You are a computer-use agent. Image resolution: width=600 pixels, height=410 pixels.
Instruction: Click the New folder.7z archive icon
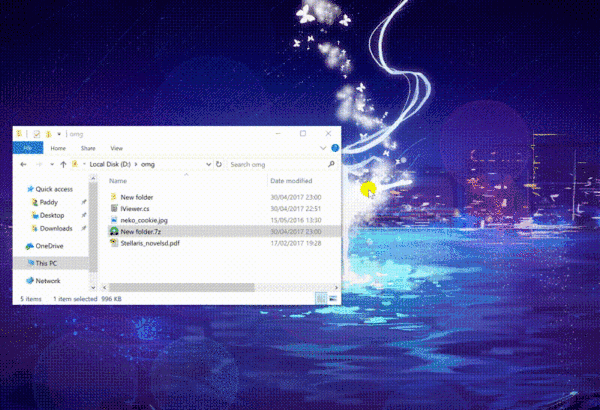[x=114, y=231]
